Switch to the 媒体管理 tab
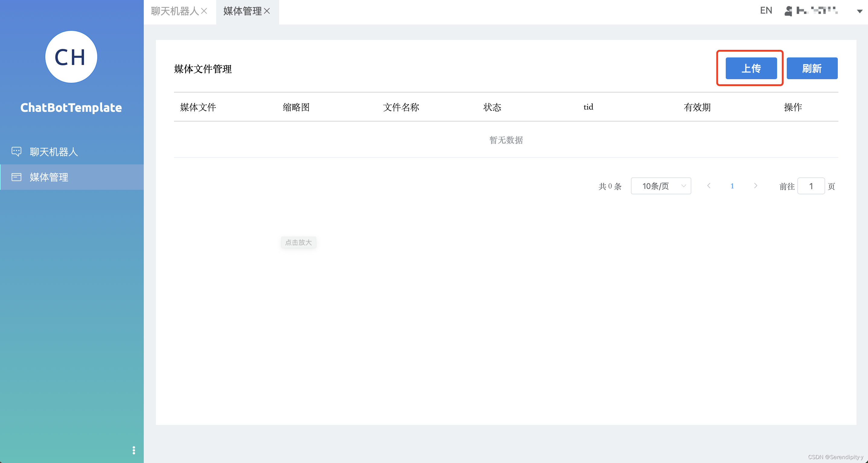 [x=242, y=11]
